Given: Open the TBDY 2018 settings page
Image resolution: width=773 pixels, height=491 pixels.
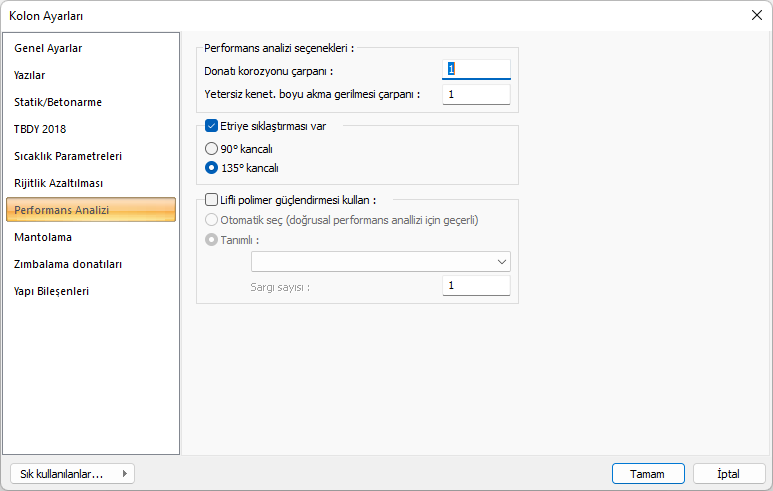Looking at the screenshot, I should pos(40,129).
